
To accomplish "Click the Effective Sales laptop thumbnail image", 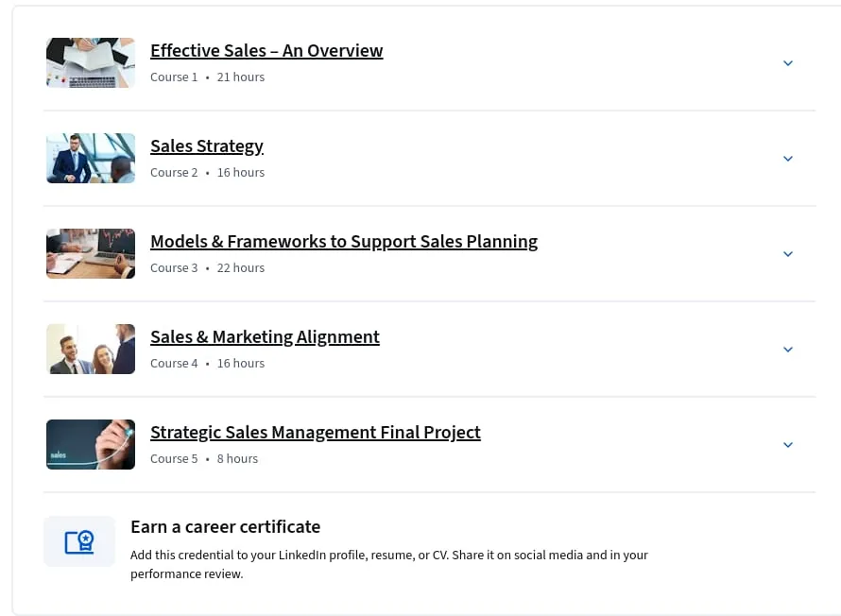I will click(x=91, y=62).
